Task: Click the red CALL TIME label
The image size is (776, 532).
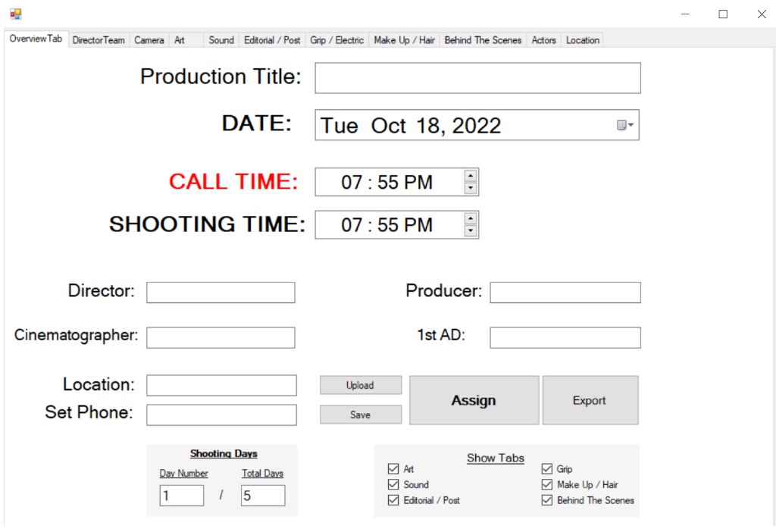Action: [x=233, y=181]
